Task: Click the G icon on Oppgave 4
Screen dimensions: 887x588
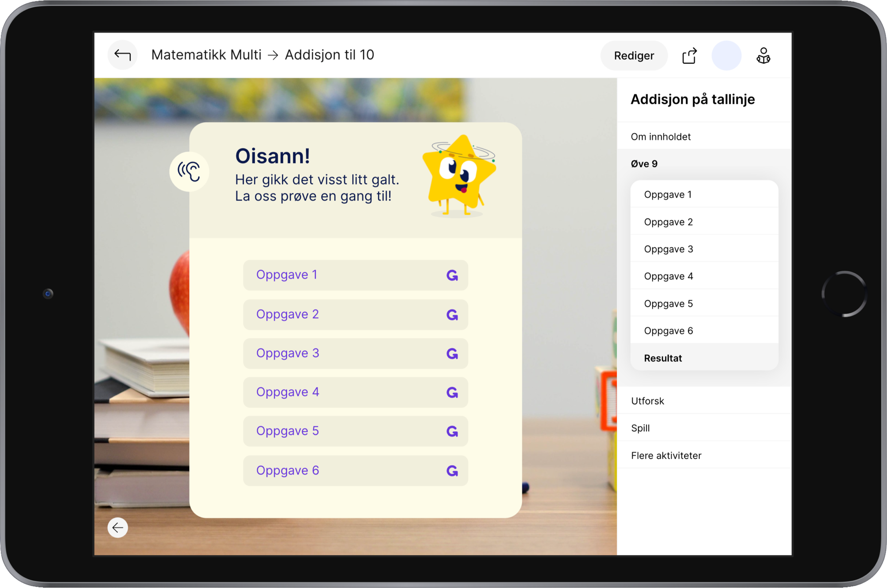Action: click(452, 392)
